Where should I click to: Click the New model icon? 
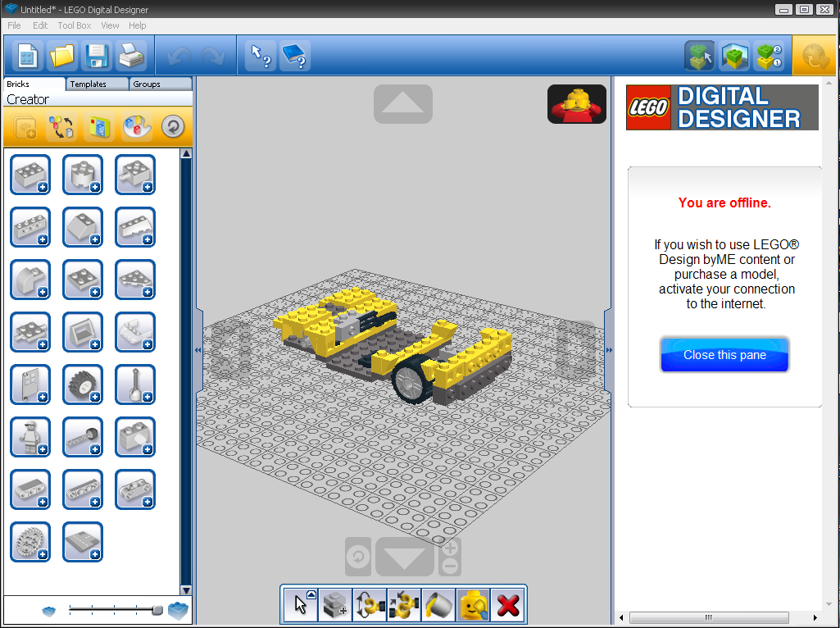click(27, 56)
